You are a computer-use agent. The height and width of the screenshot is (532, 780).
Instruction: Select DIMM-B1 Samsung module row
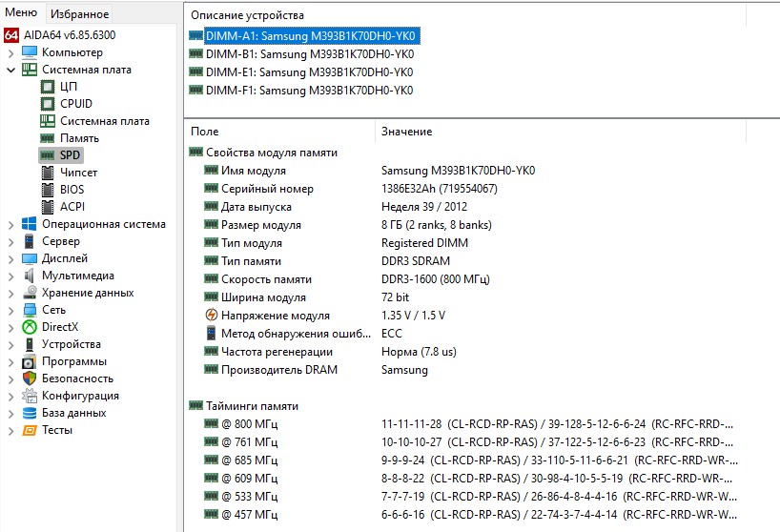pyautogui.click(x=301, y=54)
